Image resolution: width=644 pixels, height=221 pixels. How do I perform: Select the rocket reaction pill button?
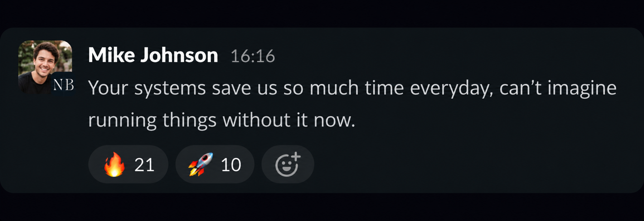pyautogui.click(x=215, y=164)
